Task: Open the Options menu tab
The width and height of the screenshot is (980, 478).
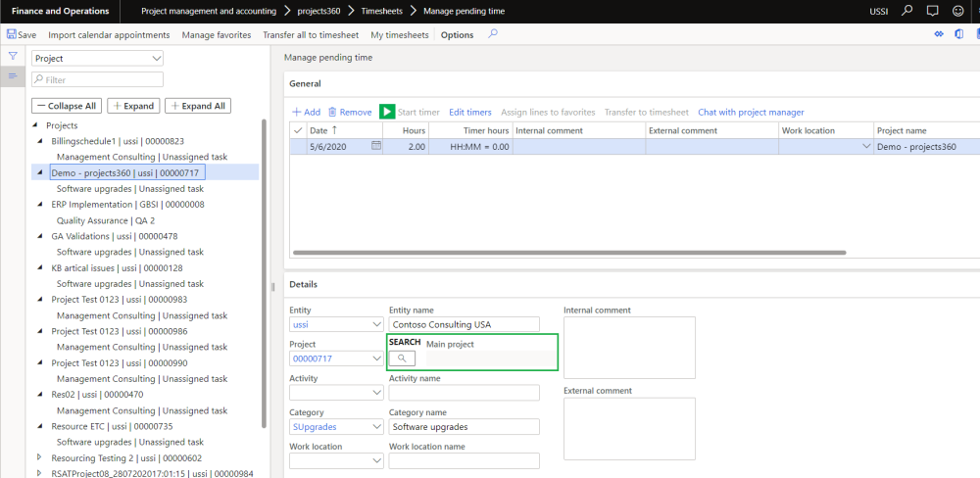Action: [x=457, y=35]
